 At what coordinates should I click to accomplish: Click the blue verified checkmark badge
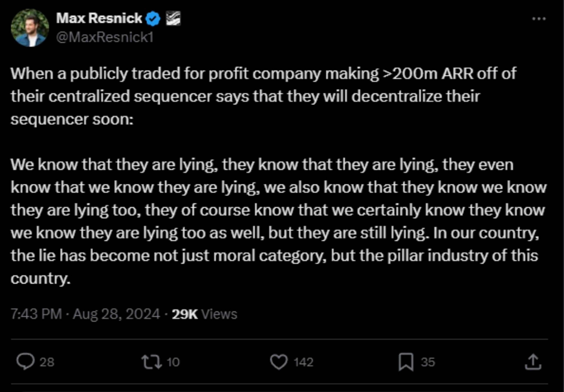coord(153,18)
